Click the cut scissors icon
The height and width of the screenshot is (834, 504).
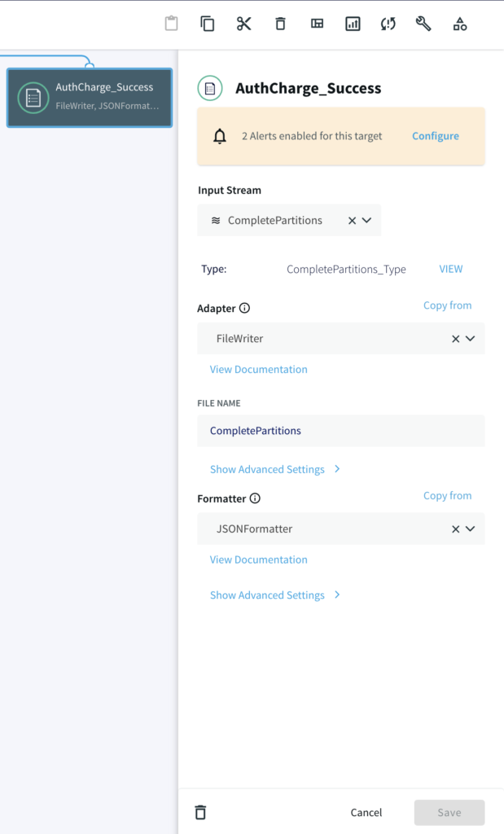244,24
